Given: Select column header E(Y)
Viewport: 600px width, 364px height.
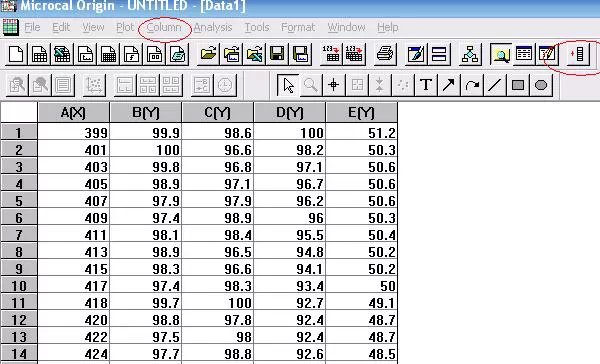Looking at the screenshot, I should [x=362, y=113].
